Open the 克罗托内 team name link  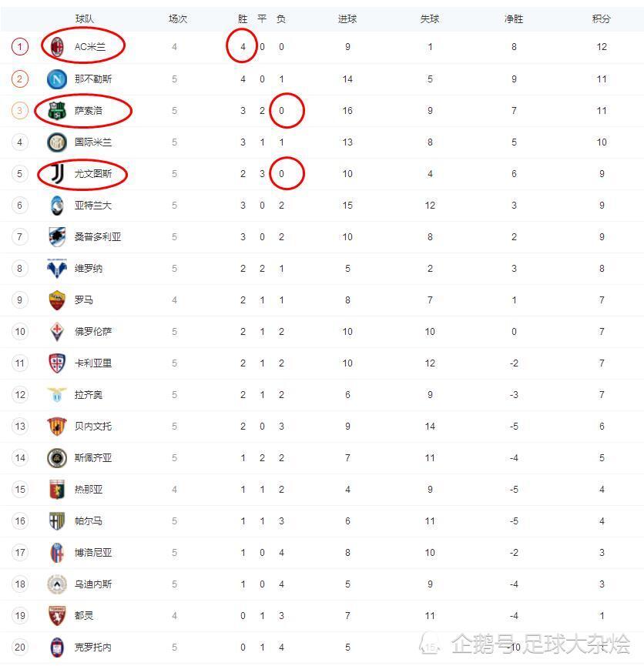pos(93,648)
